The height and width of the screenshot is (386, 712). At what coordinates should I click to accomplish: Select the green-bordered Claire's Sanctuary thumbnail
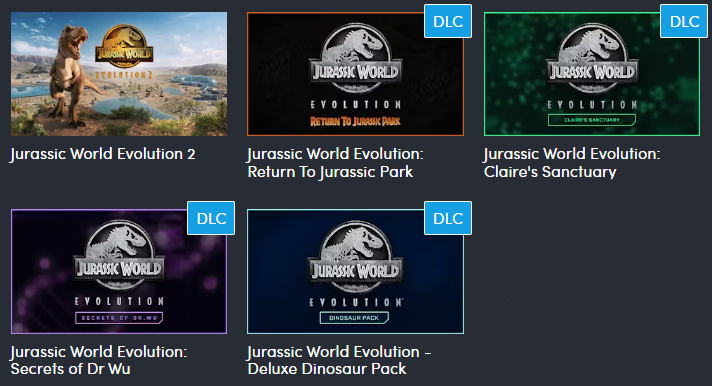coord(592,74)
